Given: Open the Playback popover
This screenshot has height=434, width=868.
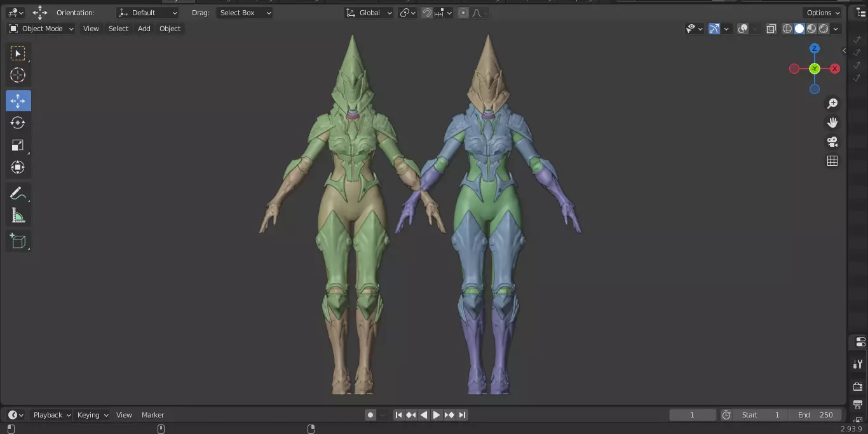Looking at the screenshot, I should coord(52,415).
